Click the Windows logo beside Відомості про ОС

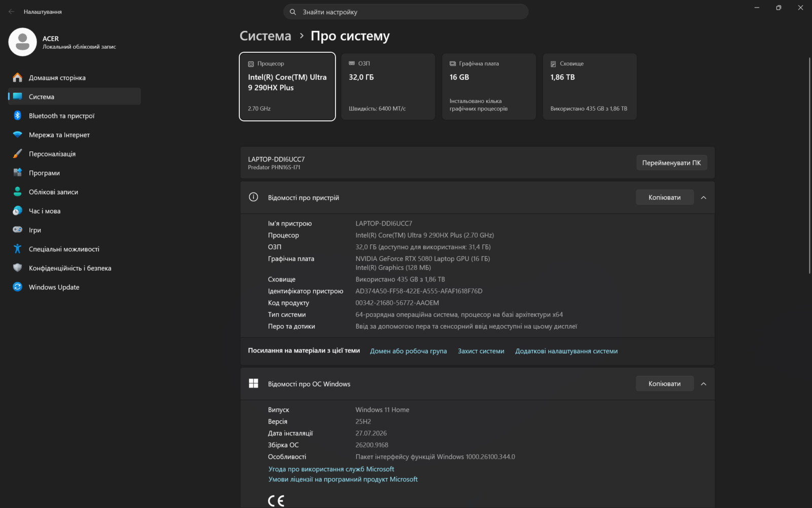(x=253, y=384)
